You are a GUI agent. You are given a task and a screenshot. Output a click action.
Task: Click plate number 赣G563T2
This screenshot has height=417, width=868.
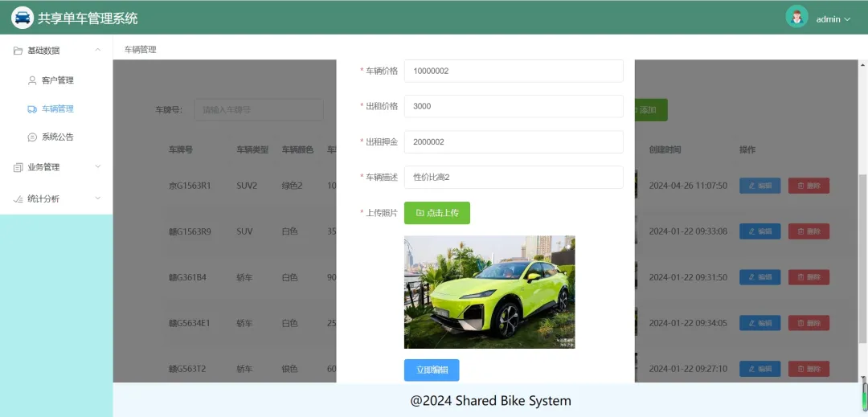pos(187,369)
